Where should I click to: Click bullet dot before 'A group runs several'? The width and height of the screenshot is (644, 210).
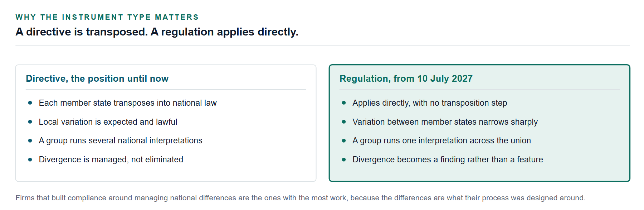[x=30, y=140]
